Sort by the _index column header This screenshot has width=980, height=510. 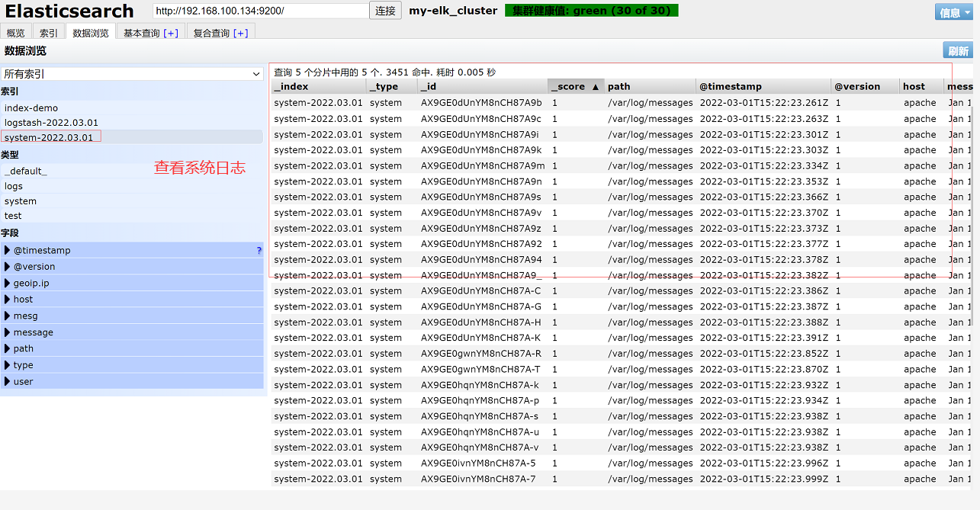(x=318, y=87)
